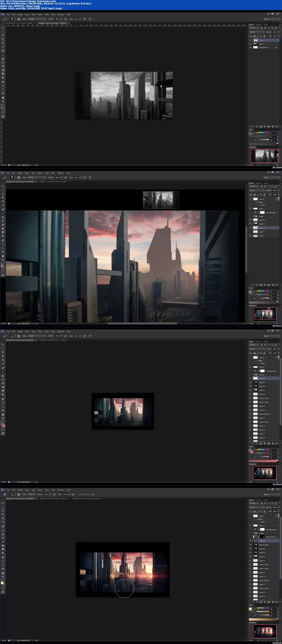Open Kind filter dropdown in 01:18:19 Layers panel

click(254, 345)
